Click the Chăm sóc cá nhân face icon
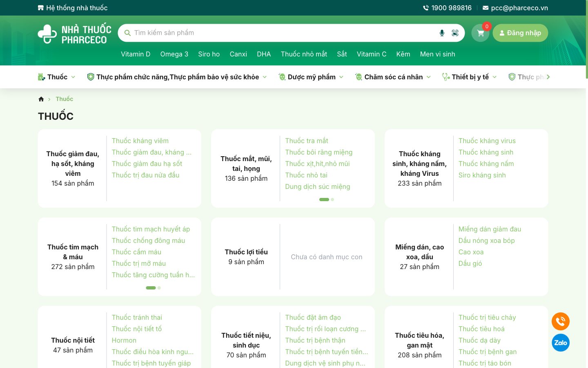 click(x=359, y=77)
